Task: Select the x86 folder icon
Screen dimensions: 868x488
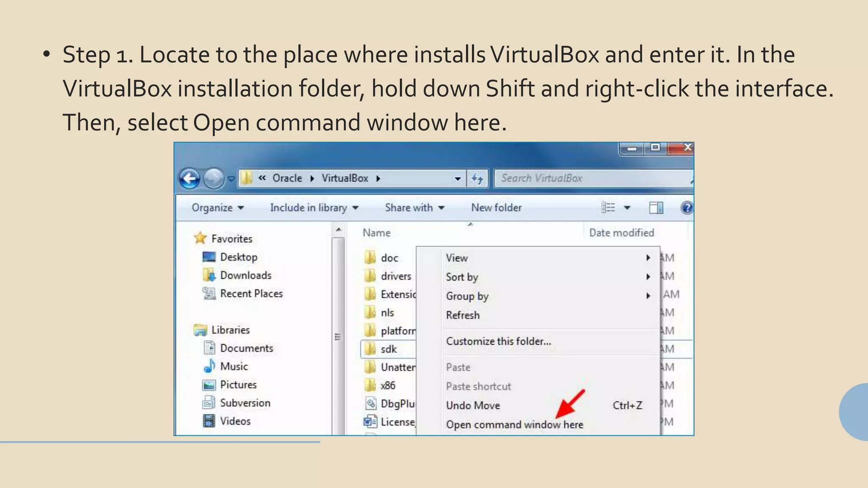Action: [370, 385]
